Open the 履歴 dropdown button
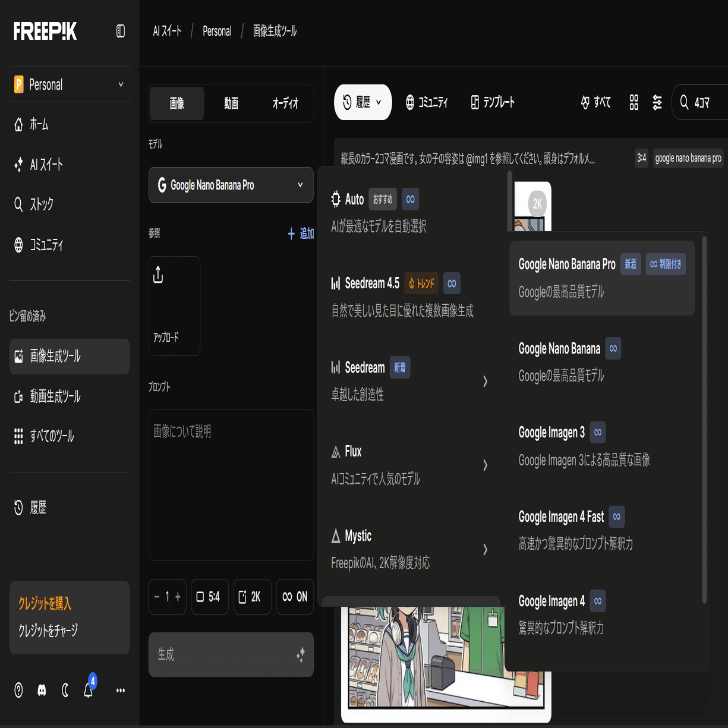728x728 pixels. click(363, 102)
